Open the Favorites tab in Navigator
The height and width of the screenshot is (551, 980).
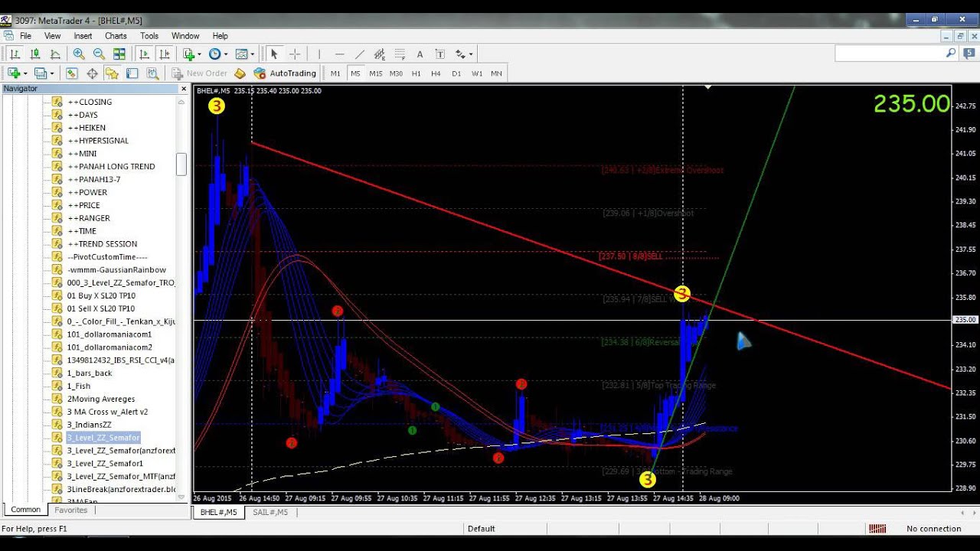[70, 510]
